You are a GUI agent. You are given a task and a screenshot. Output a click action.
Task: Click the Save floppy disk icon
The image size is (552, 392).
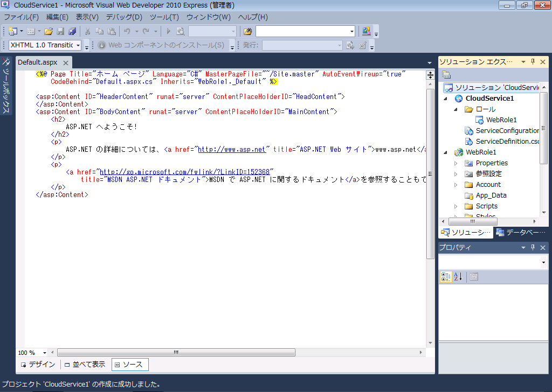pos(60,31)
